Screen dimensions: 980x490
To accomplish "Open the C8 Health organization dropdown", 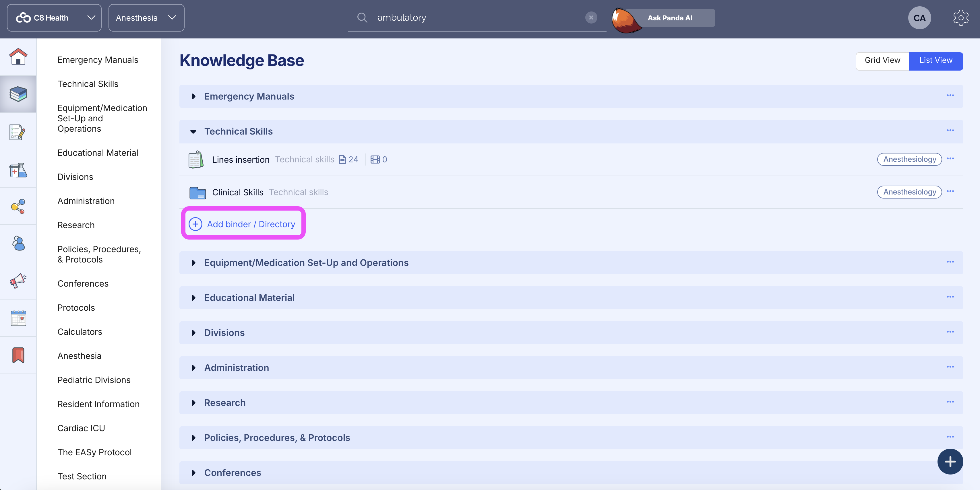I will (55, 18).
